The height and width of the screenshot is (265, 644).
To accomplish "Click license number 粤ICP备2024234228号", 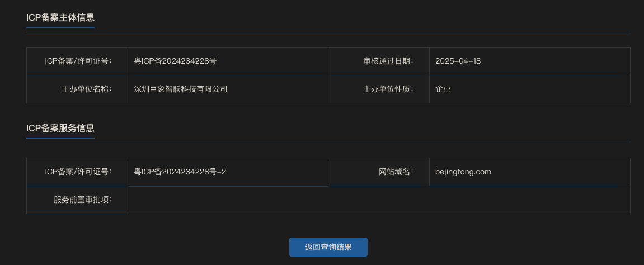I will click(x=175, y=61).
